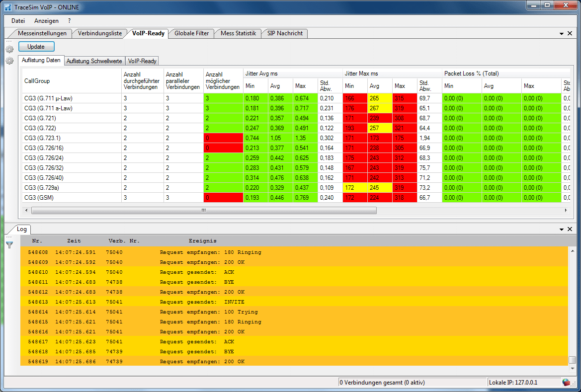Click the Update button
The height and width of the screenshot is (392, 581).
(36, 47)
